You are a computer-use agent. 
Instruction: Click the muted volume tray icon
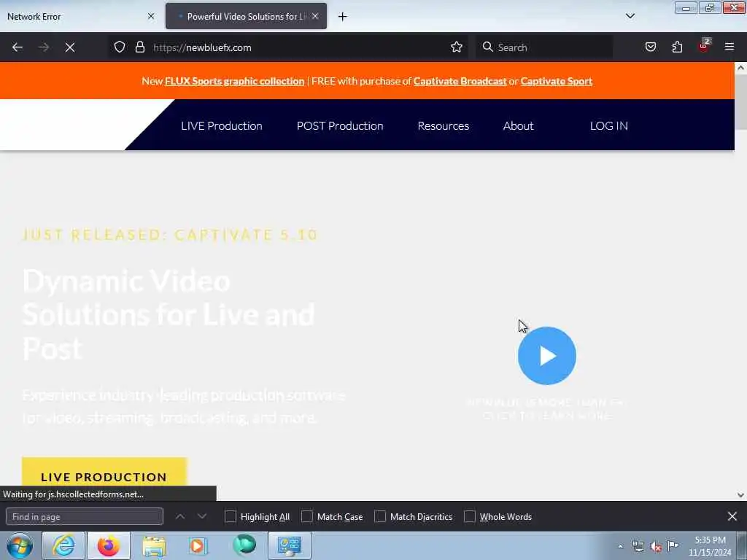click(656, 547)
